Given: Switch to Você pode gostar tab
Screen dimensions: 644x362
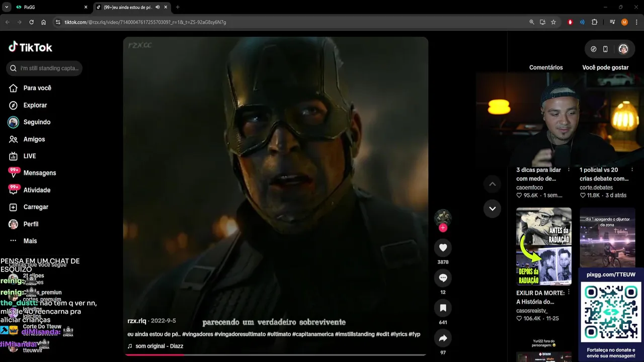Looking at the screenshot, I should pos(605,67).
